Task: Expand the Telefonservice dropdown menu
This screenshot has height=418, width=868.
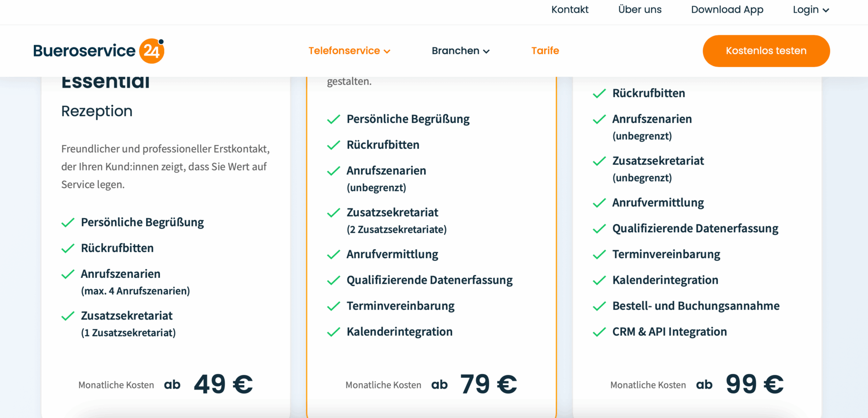Action: 349,51
